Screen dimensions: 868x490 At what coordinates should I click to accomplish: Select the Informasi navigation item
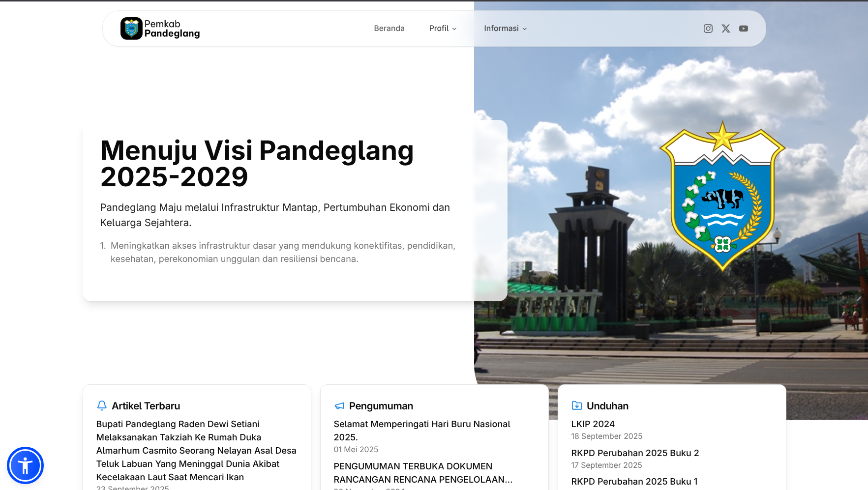click(502, 28)
